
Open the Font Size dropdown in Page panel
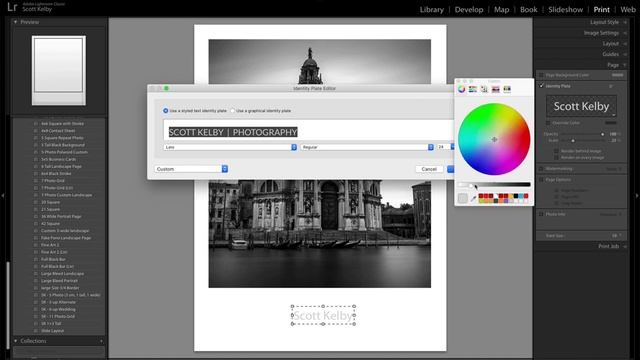point(616,236)
